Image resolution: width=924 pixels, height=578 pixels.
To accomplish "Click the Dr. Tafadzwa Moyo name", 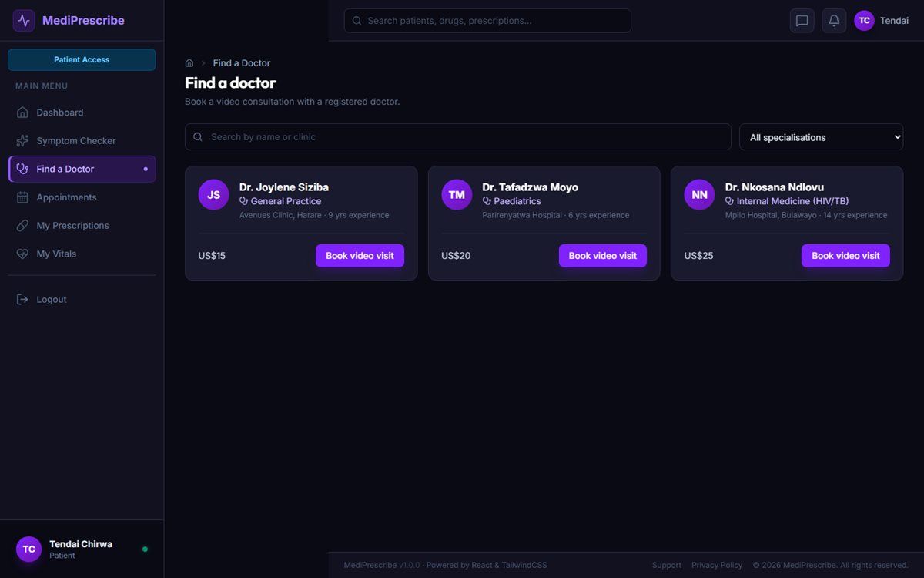I will click(x=531, y=187).
